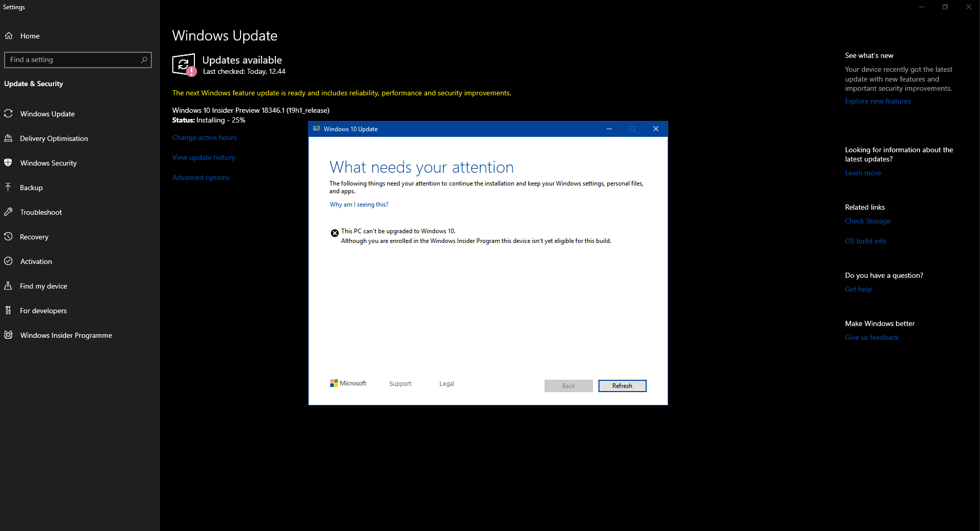Click Change active hours link
Image resolution: width=980 pixels, height=531 pixels.
pyautogui.click(x=205, y=137)
